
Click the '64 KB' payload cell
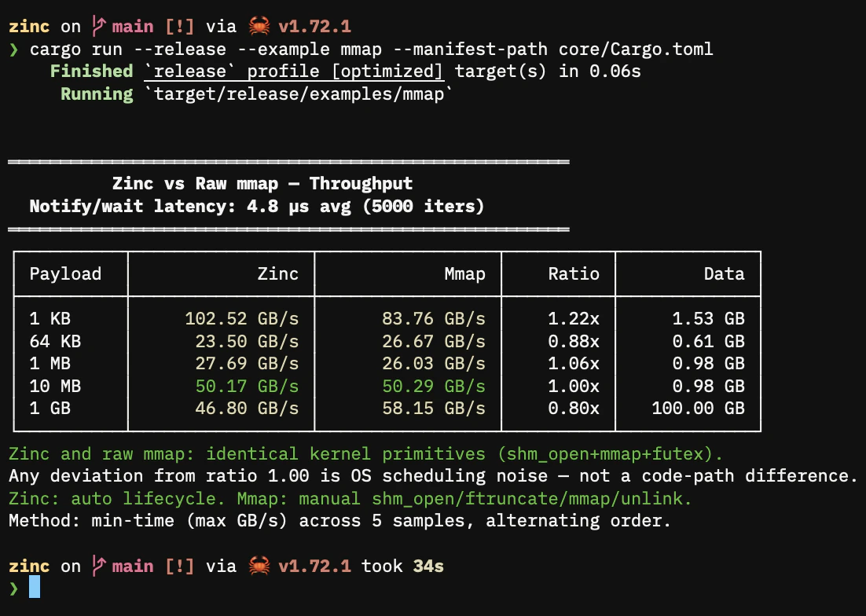tap(55, 341)
